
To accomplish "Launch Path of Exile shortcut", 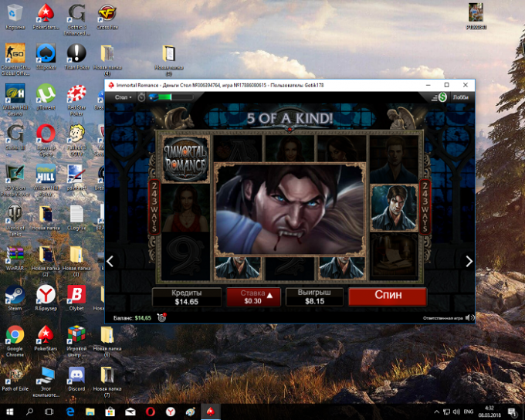I will (x=15, y=378).
